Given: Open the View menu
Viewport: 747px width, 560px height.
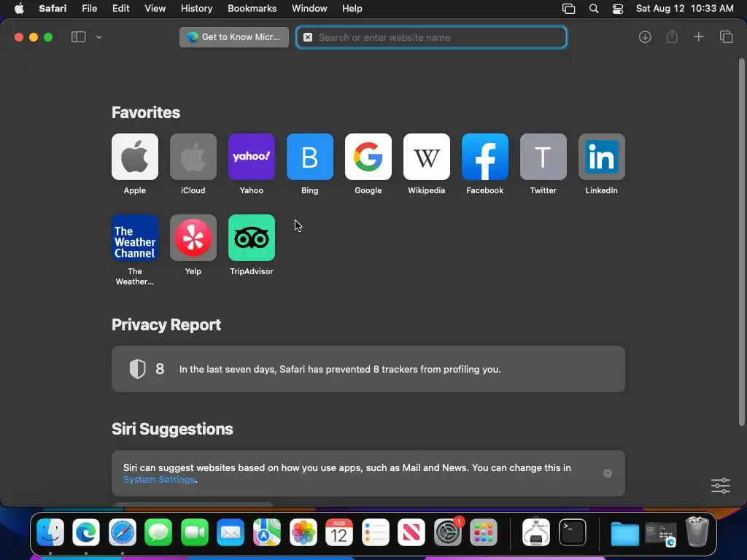Looking at the screenshot, I should click(x=155, y=9).
